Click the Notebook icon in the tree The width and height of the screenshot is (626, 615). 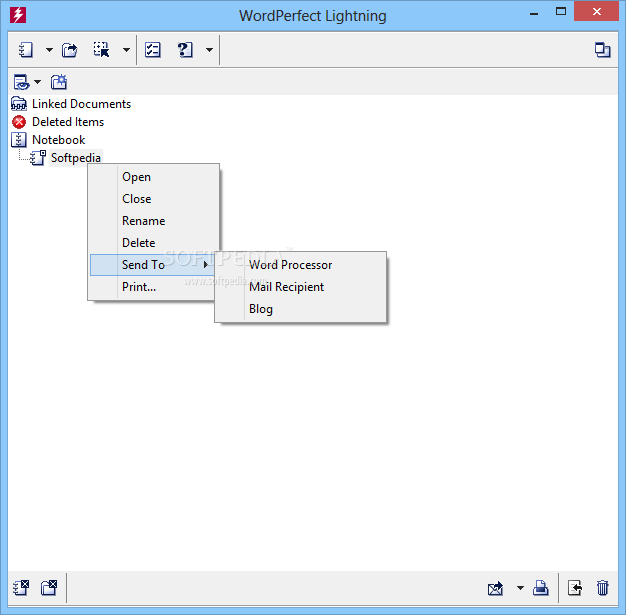pyautogui.click(x=19, y=140)
